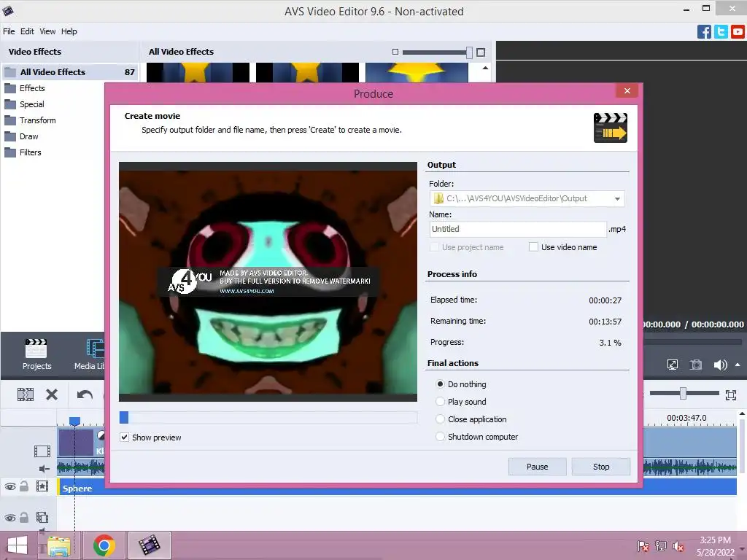This screenshot has width=747, height=560.
Task: Toggle visibility eye on overlay track
Action: pos(10,518)
